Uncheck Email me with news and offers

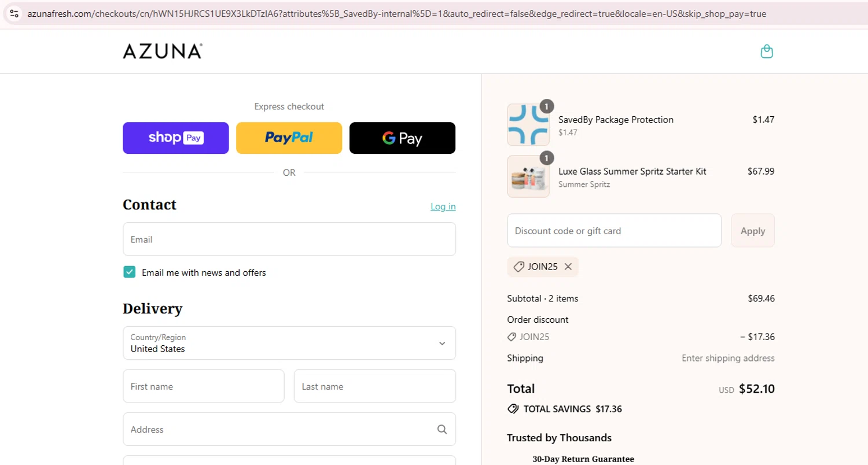coord(130,272)
